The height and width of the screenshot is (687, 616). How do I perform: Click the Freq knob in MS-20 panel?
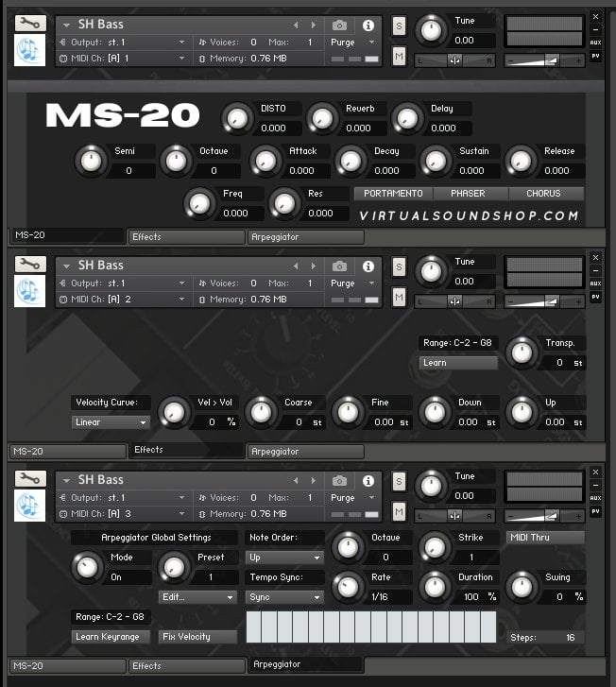point(200,202)
